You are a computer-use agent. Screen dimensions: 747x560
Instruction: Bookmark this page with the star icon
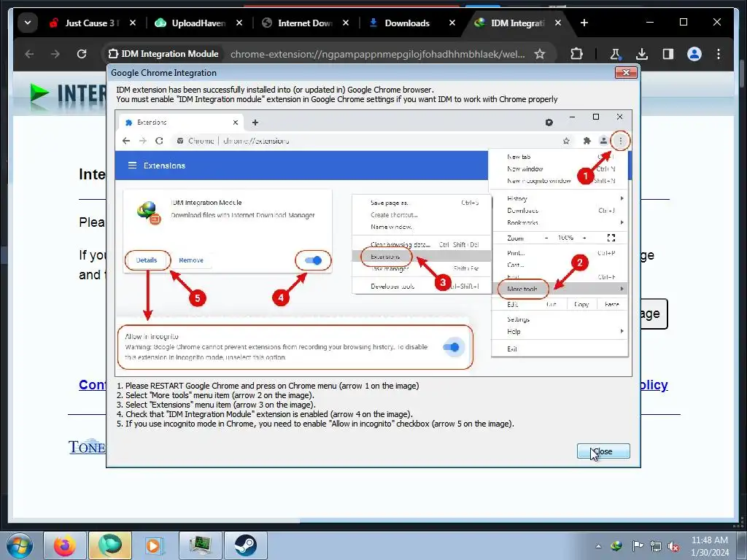click(540, 54)
